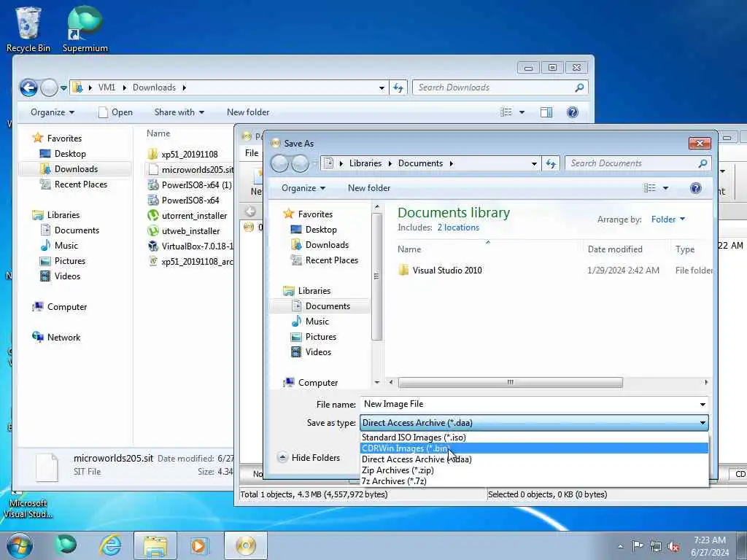Click New folder in Save As dialog
Viewport: 747px width, 560px height.
click(368, 188)
